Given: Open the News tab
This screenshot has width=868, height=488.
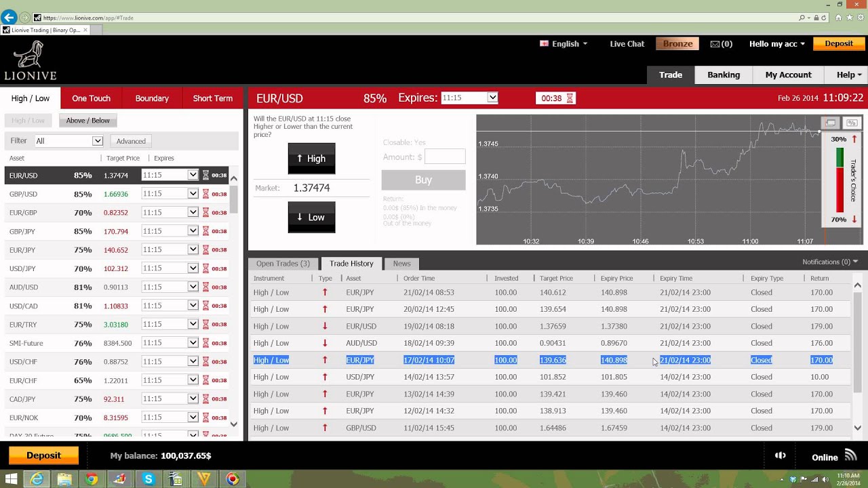Looking at the screenshot, I should 401,264.
